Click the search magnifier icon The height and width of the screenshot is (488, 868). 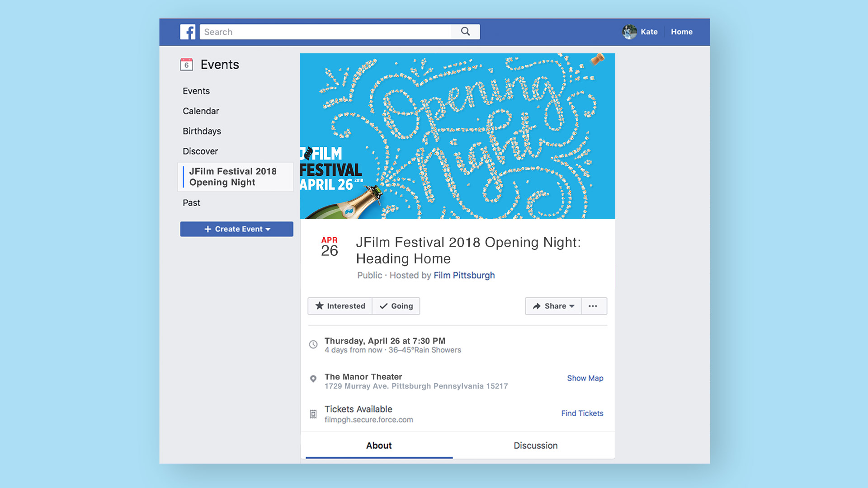click(465, 32)
